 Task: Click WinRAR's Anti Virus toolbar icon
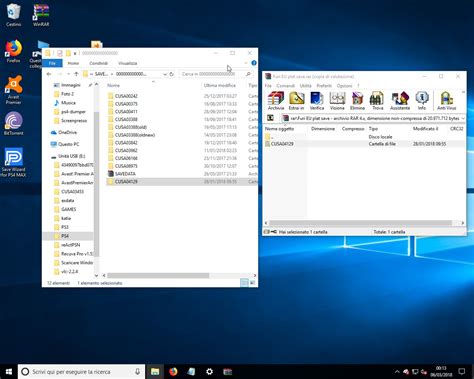(x=447, y=101)
